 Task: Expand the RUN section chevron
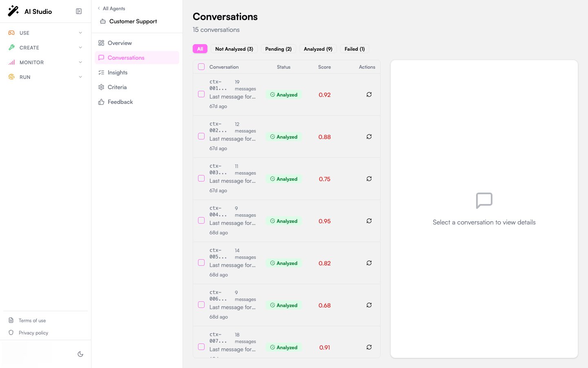(x=80, y=77)
